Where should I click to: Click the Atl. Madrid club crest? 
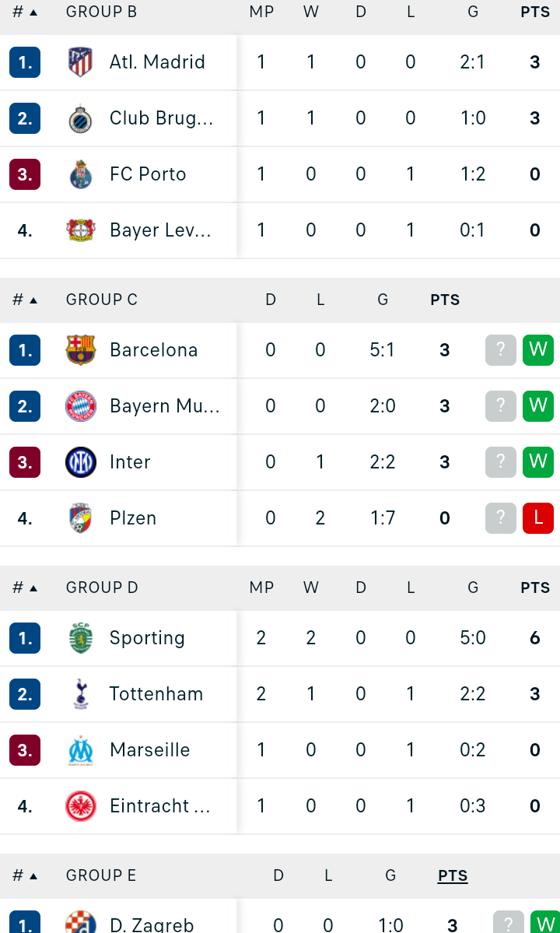[80, 62]
